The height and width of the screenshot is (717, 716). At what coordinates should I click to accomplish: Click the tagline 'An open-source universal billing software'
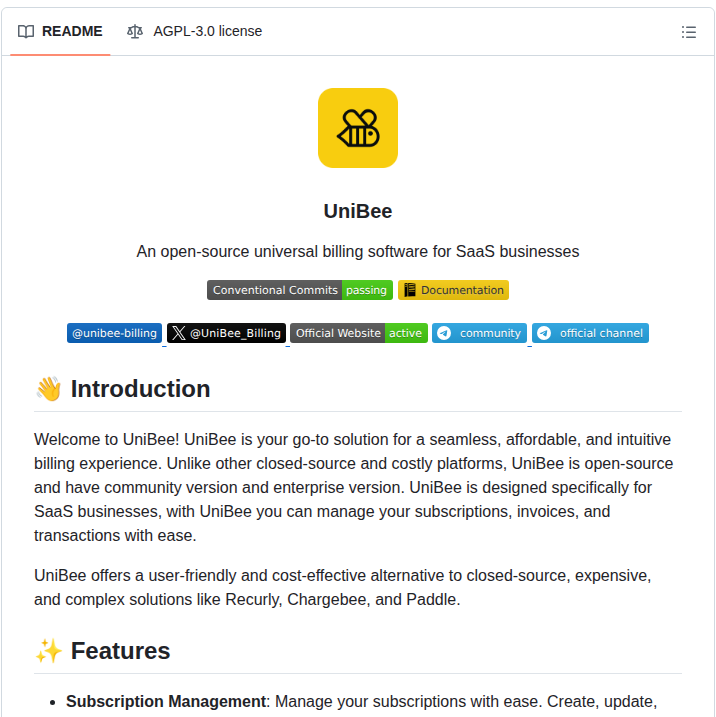(x=358, y=251)
